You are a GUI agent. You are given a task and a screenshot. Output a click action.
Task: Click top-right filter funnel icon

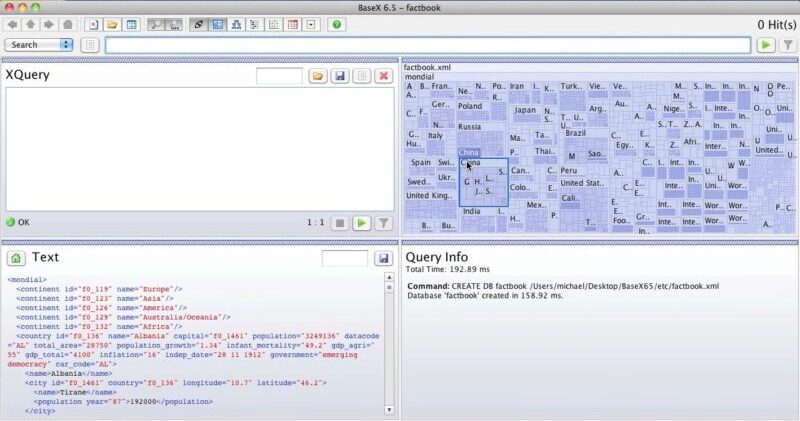(788, 45)
